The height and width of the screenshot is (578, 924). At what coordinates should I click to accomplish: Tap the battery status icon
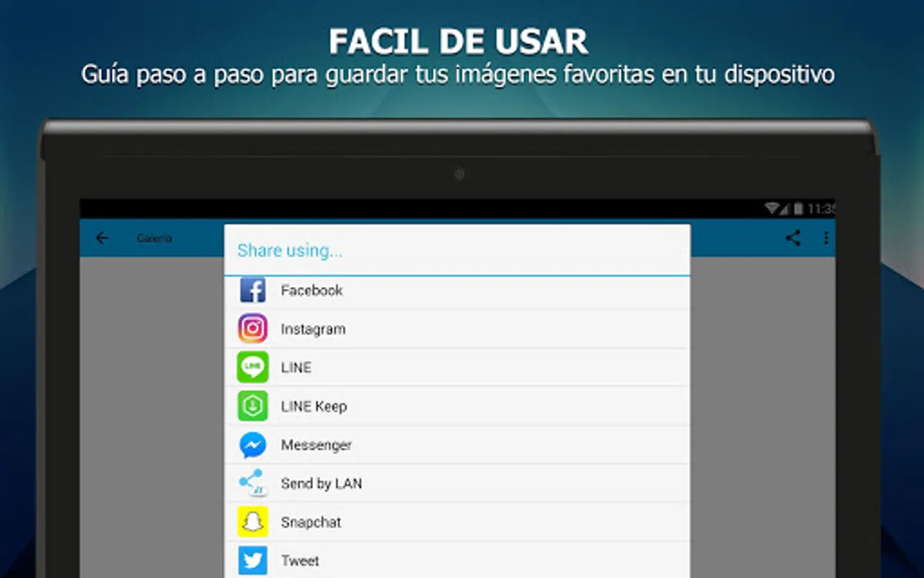point(798,208)
